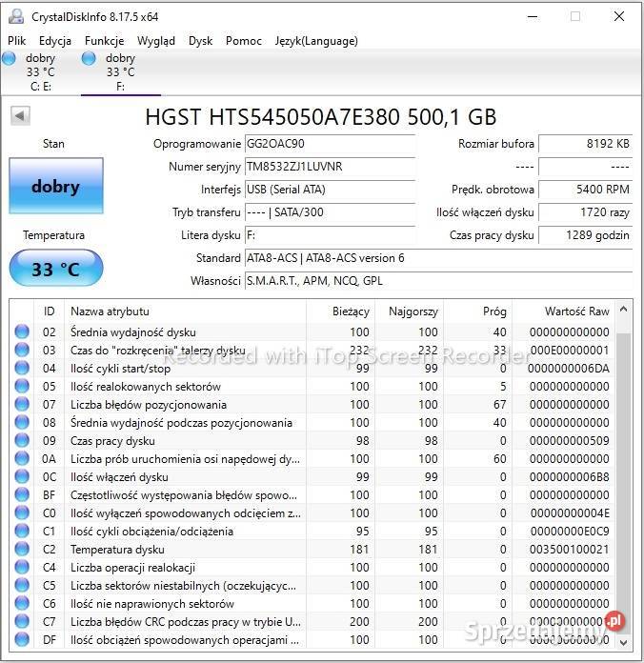This screenshot has width=644, height=663.
Task: Click the features field S.M.A.R.T., APM, NCQ, GPL
Action: pos(439,281)
